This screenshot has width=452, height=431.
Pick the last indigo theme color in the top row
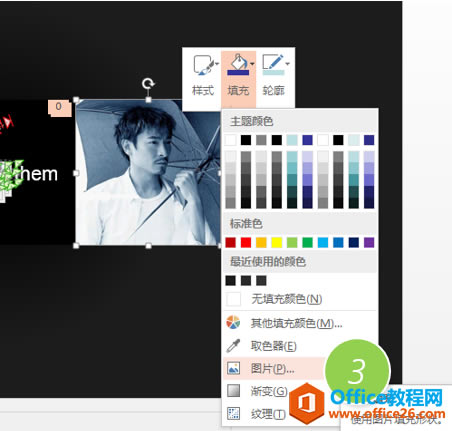click(369, 140)
